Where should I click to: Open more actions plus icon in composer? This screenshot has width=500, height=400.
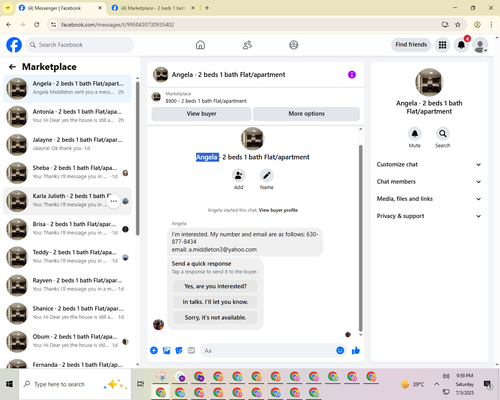coord(154,350)
